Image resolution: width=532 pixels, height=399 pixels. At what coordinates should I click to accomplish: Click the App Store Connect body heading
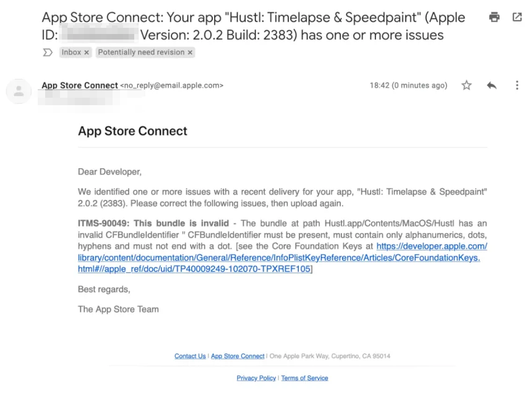(x=132, y=131)
